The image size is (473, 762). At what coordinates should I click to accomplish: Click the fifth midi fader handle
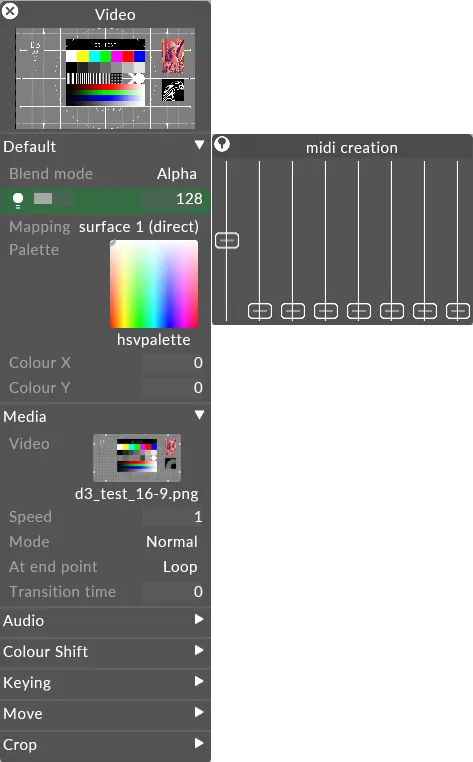pos(359,311)
